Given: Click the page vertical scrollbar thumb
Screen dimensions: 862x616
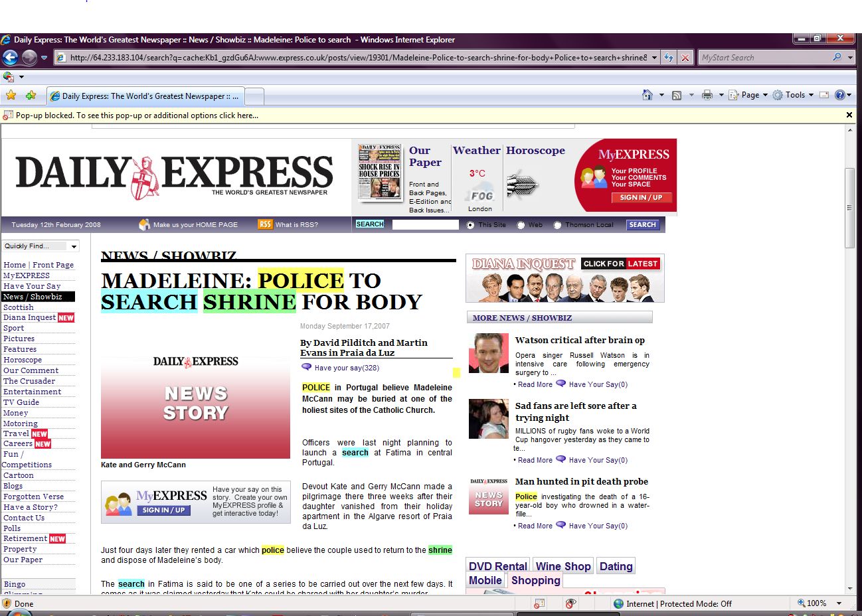Looking at the screenshot, I should (x=849, y=208).
